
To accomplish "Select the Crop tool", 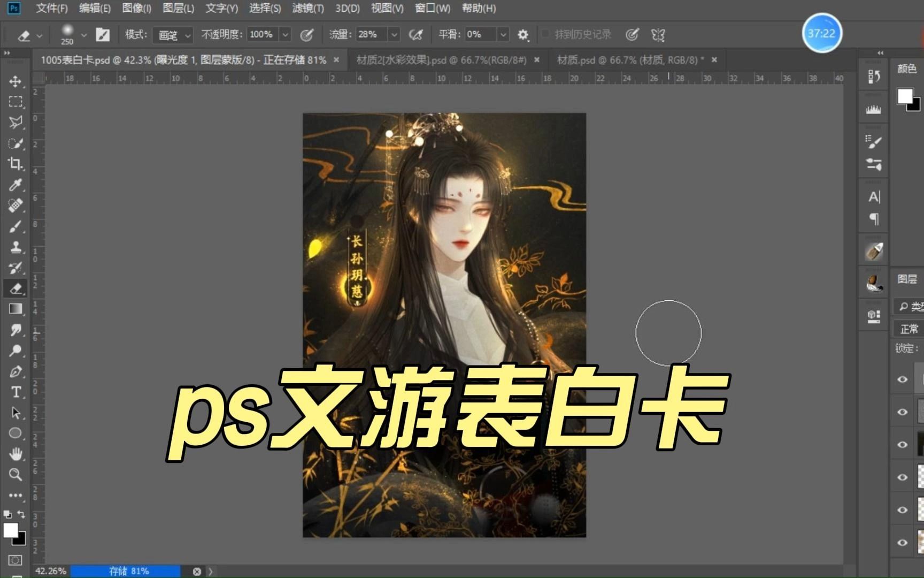I will (15, 164).
